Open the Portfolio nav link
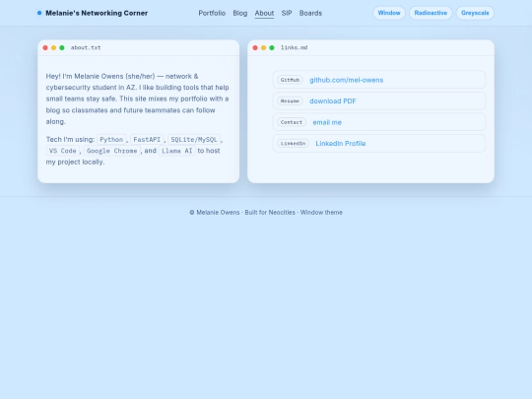Viewport: 532px width, 399px height. (x=212, y=13)
